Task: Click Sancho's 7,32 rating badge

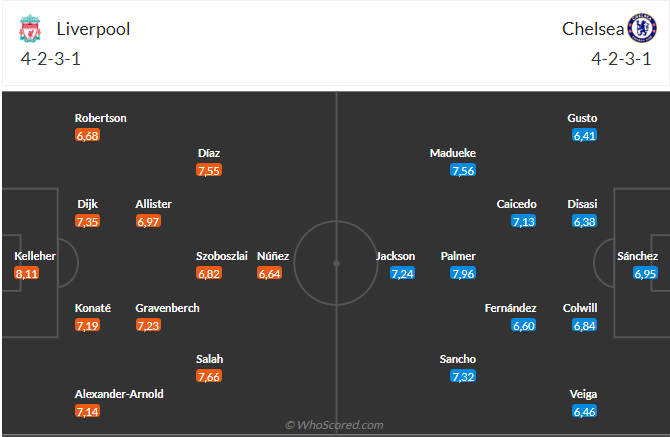Action: (463, 376)
